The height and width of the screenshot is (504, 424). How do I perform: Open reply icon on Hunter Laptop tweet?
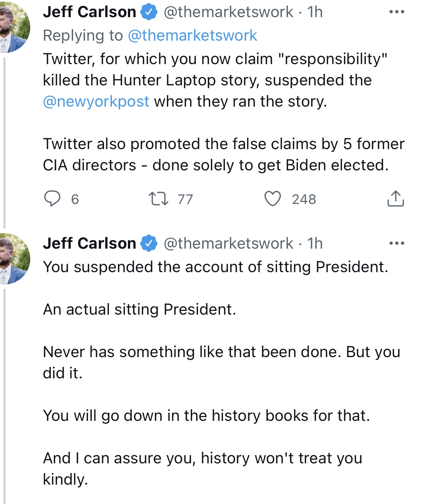[52, 199]
